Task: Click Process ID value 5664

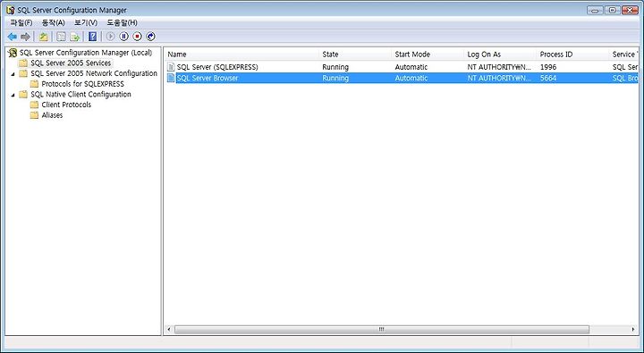Action: (x=548, y=78)
